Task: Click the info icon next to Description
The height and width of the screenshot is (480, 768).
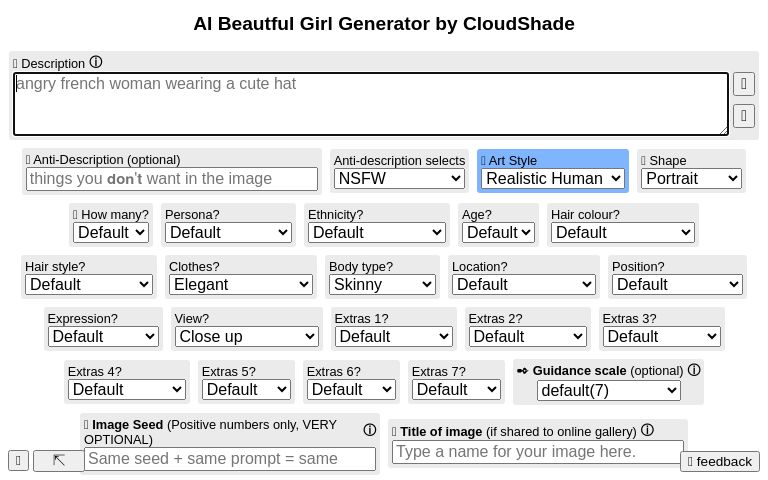Action: (96, 62)
